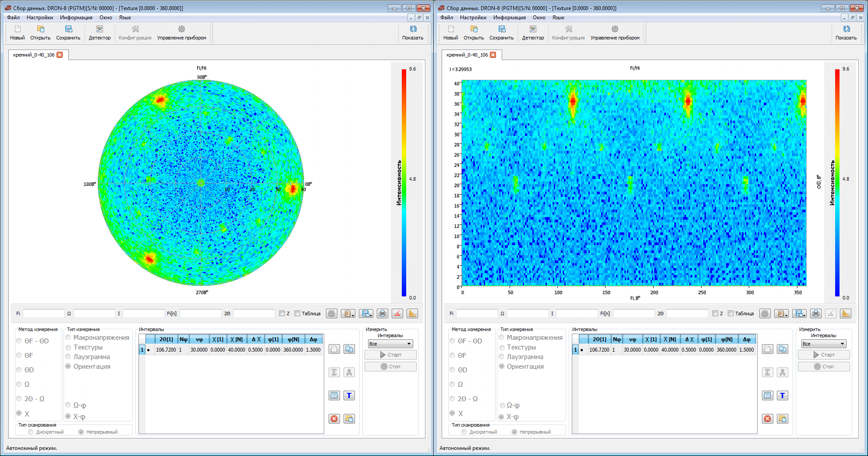Click orange ruler triangle icon under right heatmap
Screen dimensions: 868x456
[846, 313]
